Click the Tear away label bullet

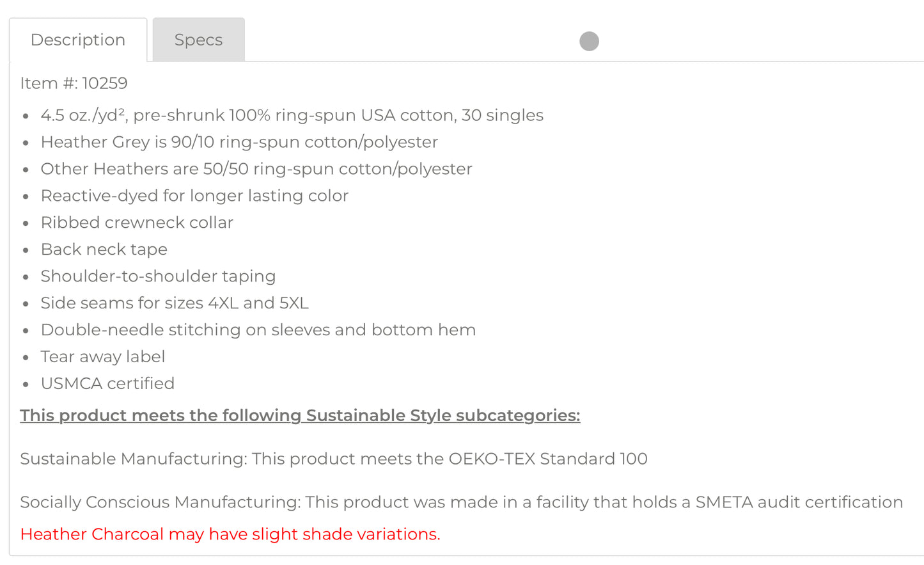coord(103,357)
